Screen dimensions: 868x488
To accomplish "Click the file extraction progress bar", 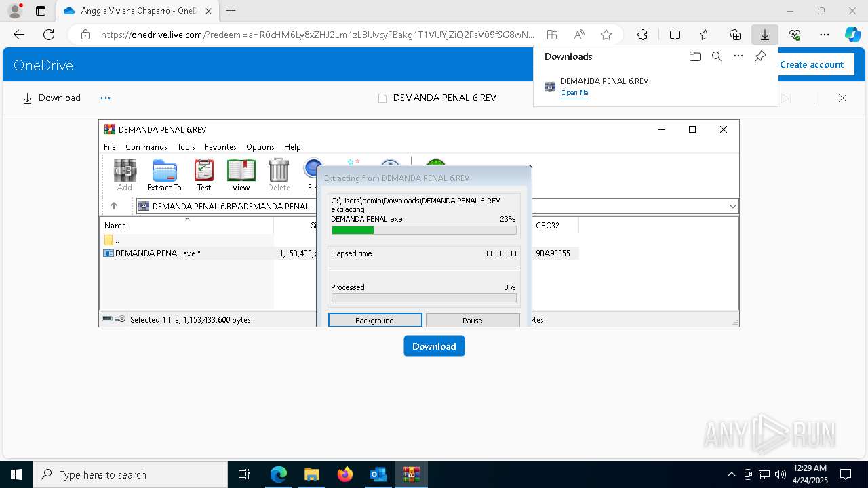I will click(x=424, y=230).
